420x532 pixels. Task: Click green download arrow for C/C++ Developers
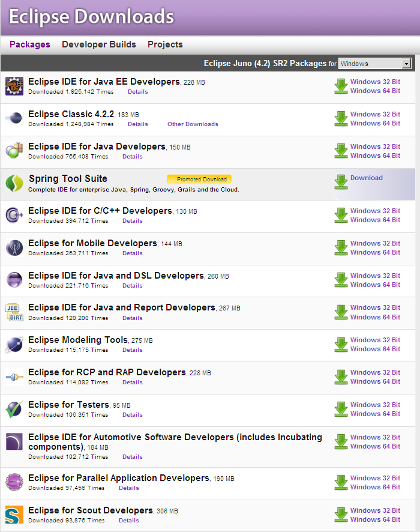pos(341,216)
